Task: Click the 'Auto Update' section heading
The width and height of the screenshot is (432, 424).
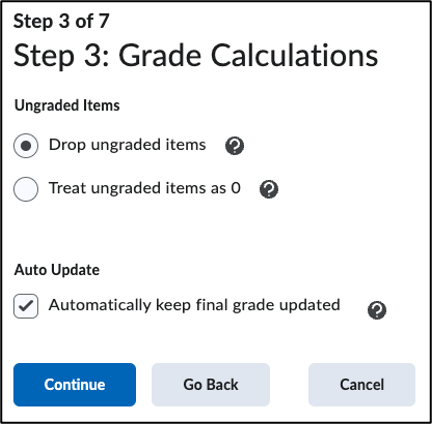Action: pyautogui.click(x=57, y=270)
